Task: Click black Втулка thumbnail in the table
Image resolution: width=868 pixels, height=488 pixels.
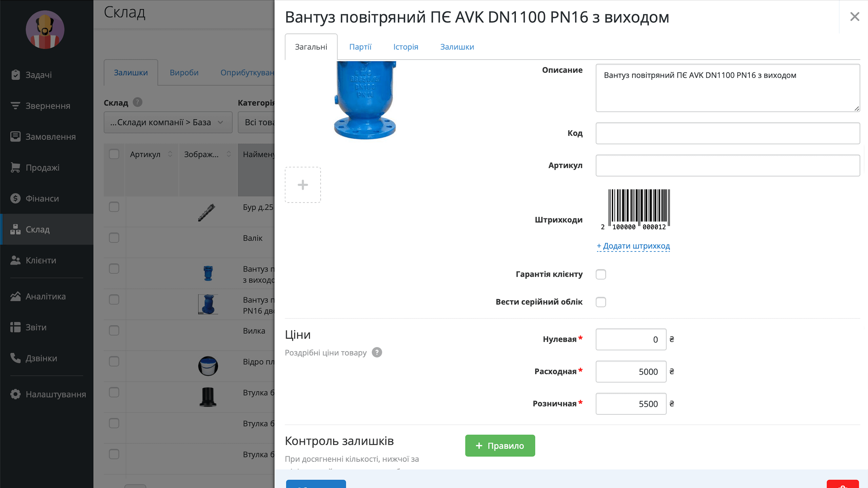Action: [208, 397]
